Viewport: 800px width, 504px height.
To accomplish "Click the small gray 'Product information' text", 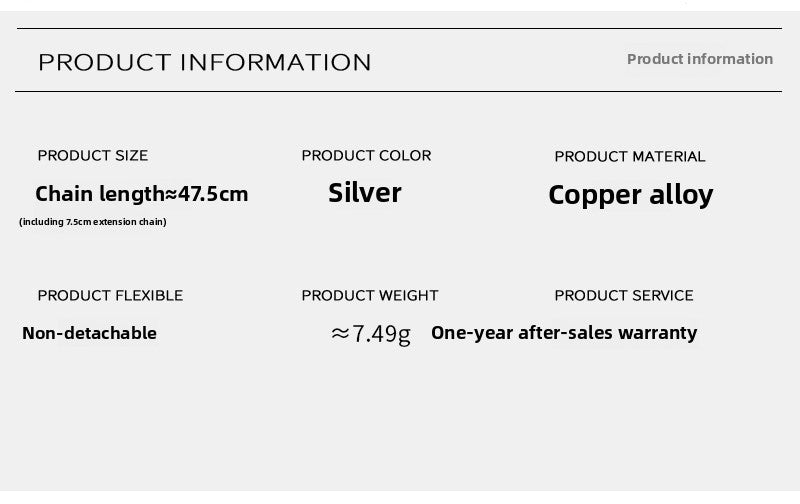I will tap(699, 59).
